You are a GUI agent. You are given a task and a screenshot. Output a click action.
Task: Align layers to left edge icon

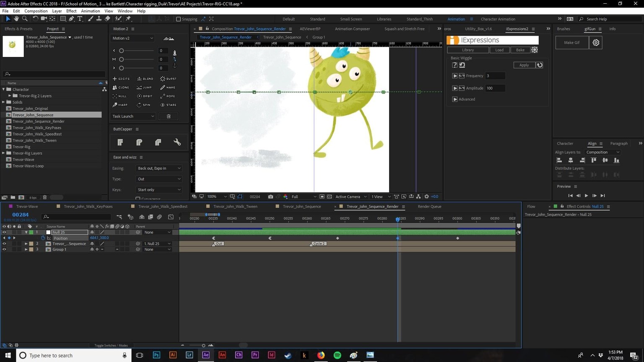point(559,160)
